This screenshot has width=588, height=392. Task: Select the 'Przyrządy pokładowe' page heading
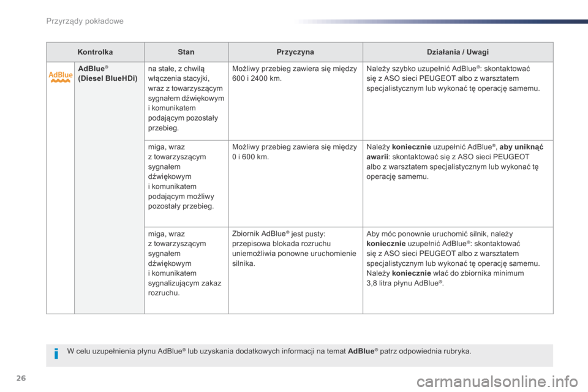85,21
